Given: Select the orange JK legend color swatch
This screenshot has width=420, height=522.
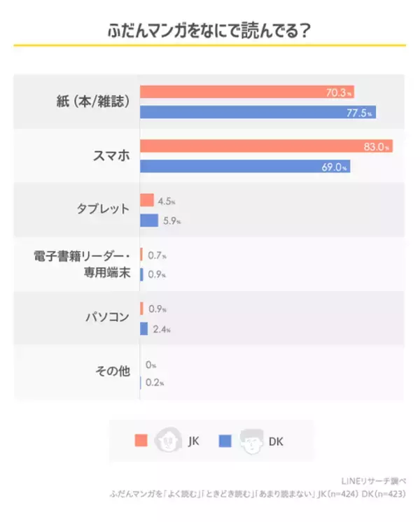Looking at the screenshot, I should click(141, 441).
